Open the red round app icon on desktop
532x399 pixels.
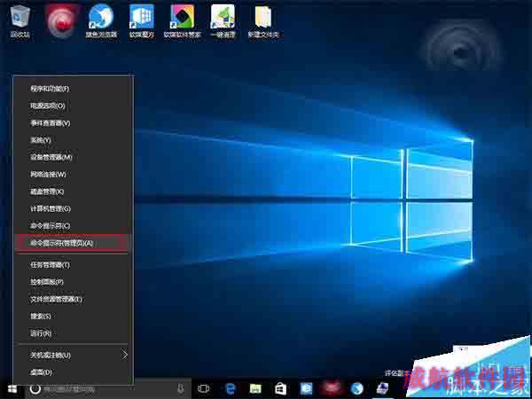point(61,20)
